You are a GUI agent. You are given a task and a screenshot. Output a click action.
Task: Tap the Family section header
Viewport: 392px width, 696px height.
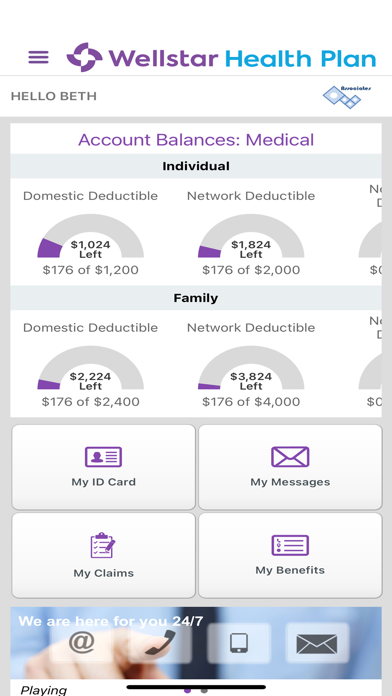pyautogui.click(x=196, y=298)
